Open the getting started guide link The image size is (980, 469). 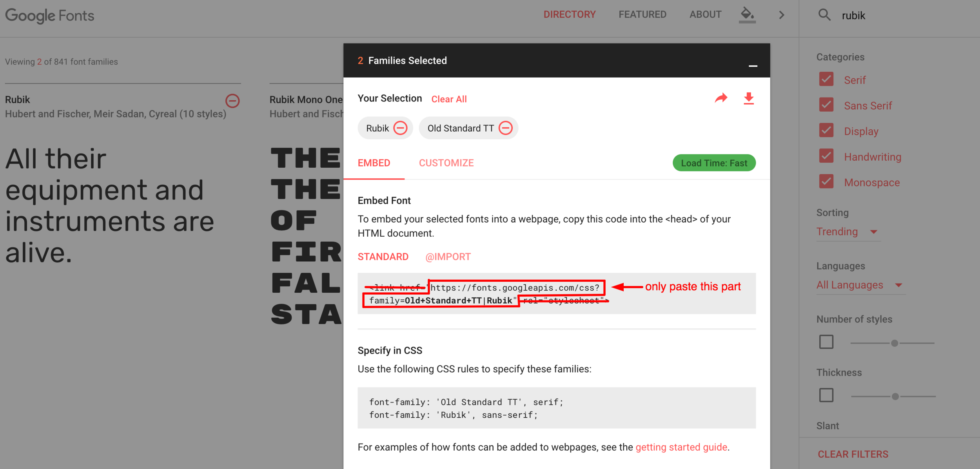[x=681, y=447]
